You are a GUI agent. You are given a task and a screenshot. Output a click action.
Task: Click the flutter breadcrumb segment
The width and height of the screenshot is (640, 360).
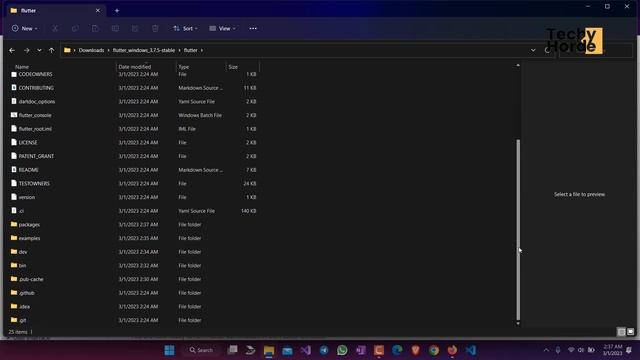click(x=191, y=50)
